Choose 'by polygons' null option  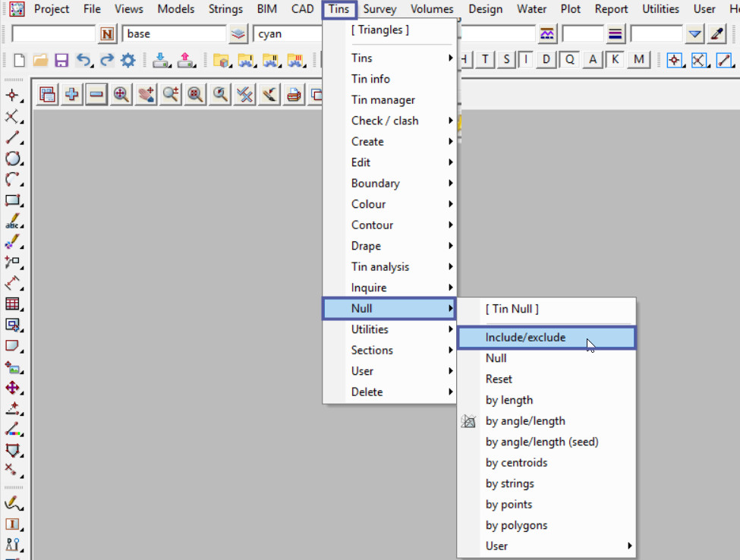(516, 525)
